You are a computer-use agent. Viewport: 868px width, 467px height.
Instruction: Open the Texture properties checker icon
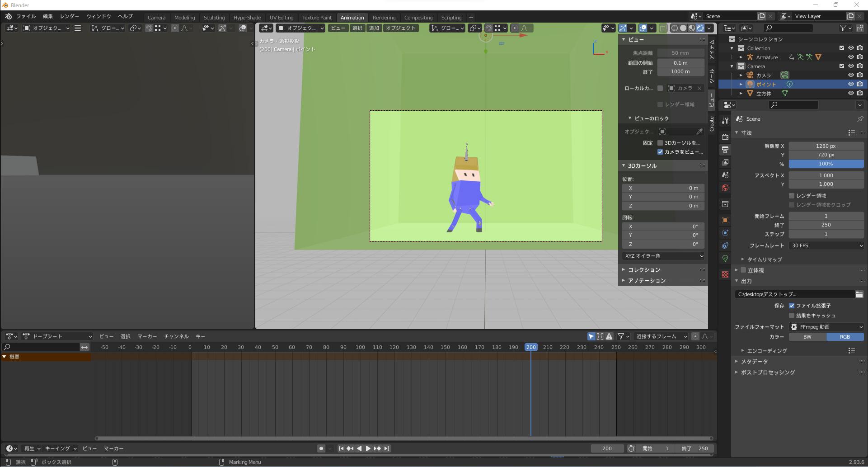(725, 274)
